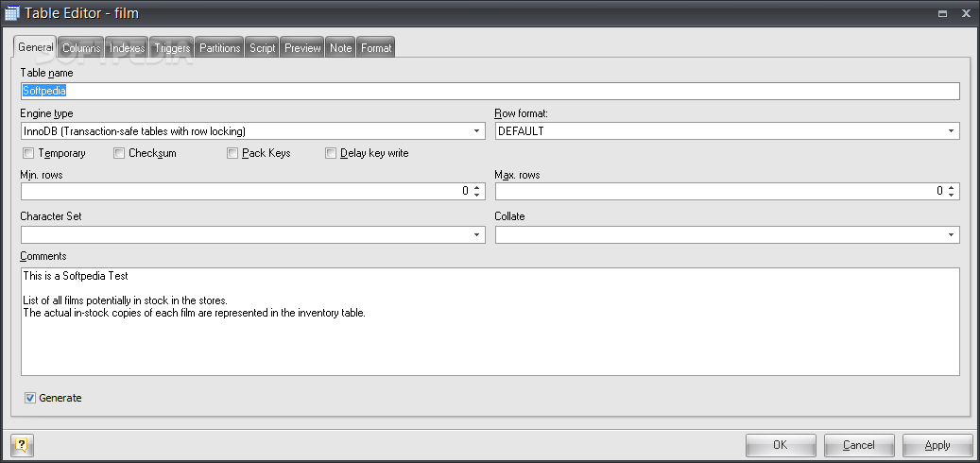Click the 'This is a Softpedia Test' comment line
This screenshot has width=980, height=463.
(x=76, y=276)
